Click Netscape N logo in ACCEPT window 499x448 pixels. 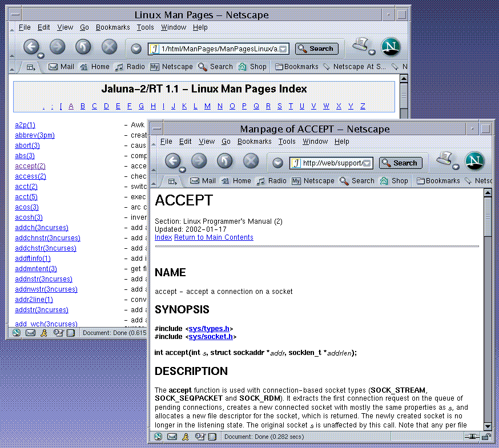[x=474, y=161]
